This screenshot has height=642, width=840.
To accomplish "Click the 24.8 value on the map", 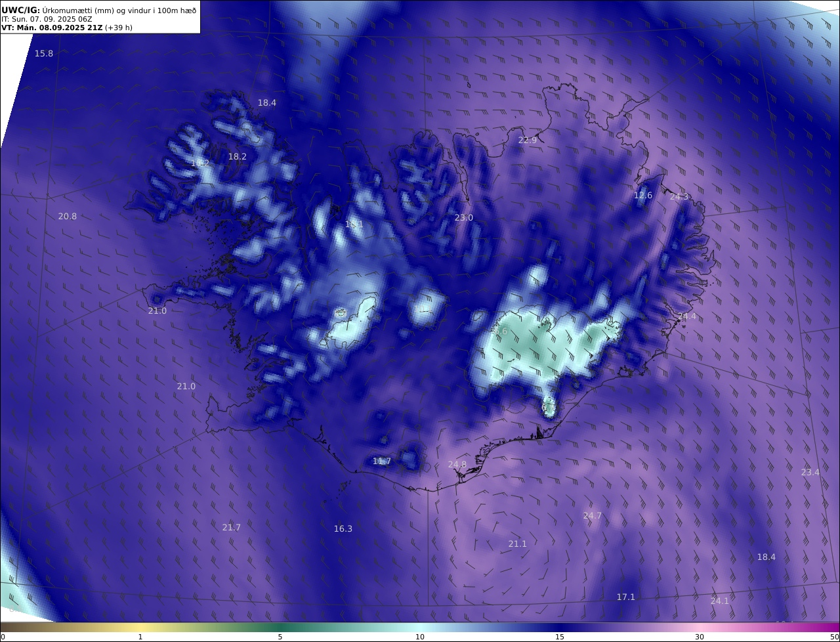I will coord(457,464).
